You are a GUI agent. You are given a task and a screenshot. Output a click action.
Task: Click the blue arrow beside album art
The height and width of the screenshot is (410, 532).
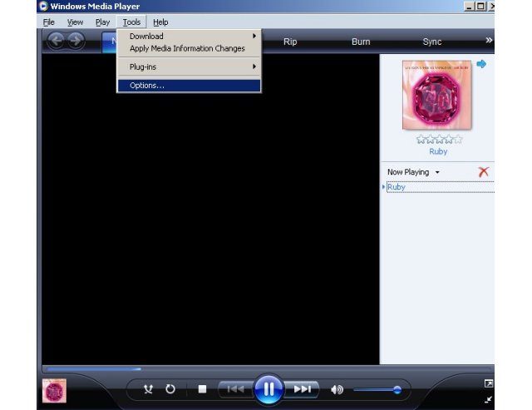pos(481,64)
